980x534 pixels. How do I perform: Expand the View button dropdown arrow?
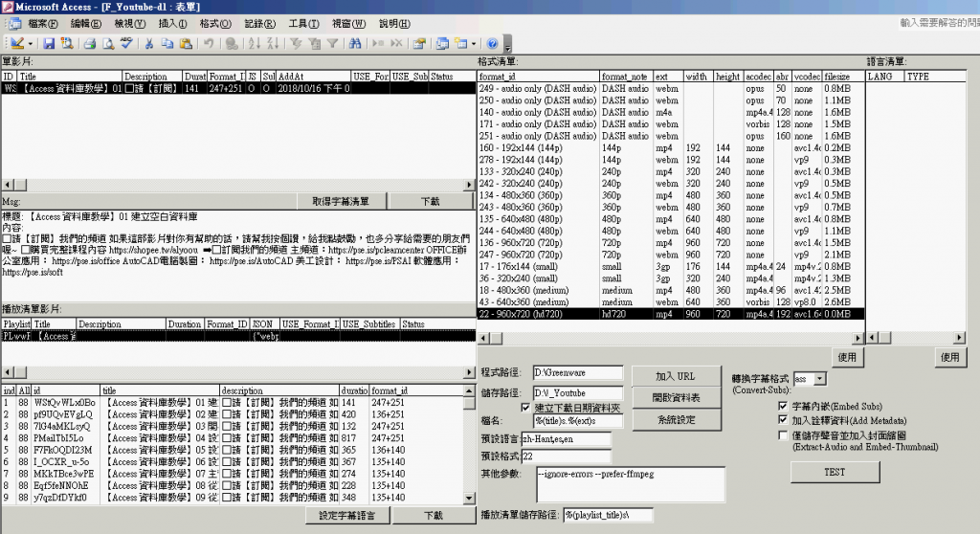pos(30,44)
